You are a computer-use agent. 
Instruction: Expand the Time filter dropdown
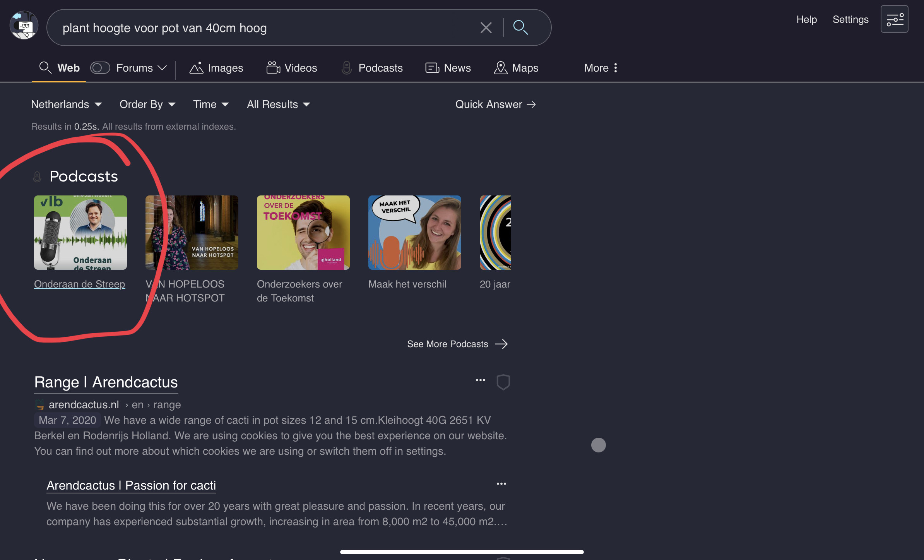[211, 104]
